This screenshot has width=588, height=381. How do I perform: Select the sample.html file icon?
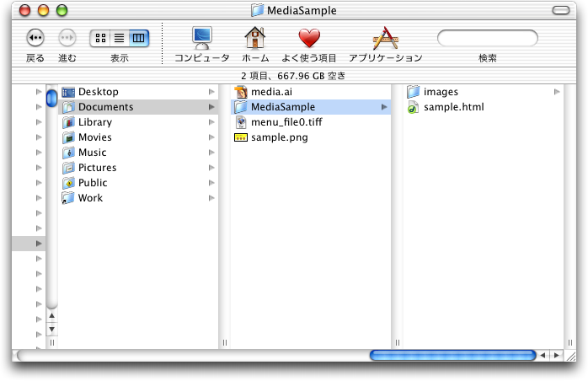click(414, 107)
